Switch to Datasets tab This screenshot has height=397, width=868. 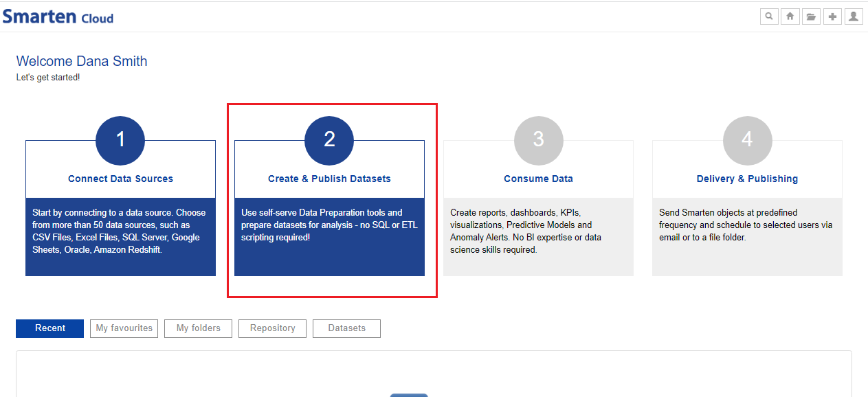(x=346, y=328)
